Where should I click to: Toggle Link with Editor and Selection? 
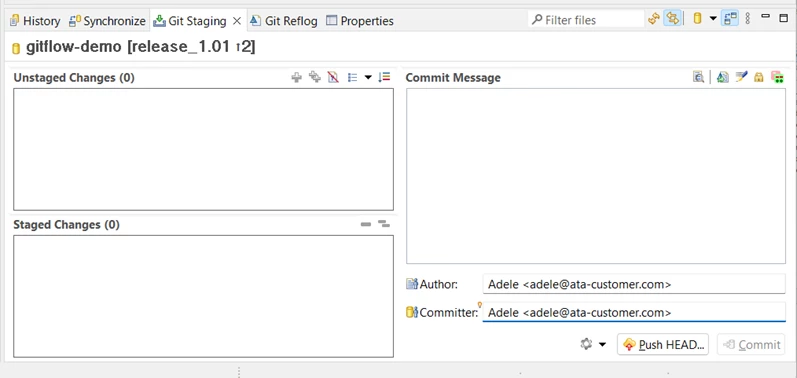point(672,19)
